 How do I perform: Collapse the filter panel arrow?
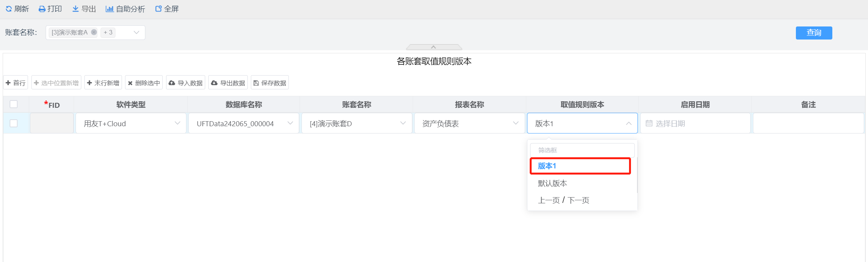434,47
